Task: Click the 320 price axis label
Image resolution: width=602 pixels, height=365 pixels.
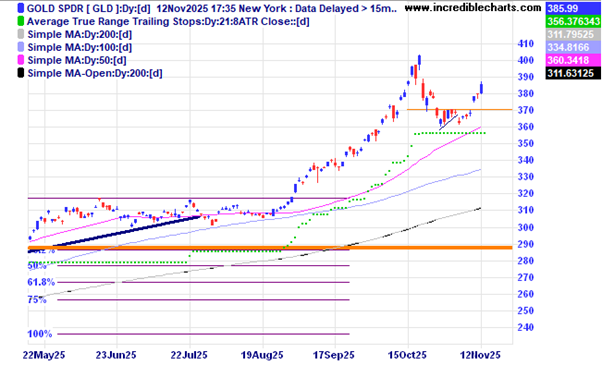Action: click(526, 193)
